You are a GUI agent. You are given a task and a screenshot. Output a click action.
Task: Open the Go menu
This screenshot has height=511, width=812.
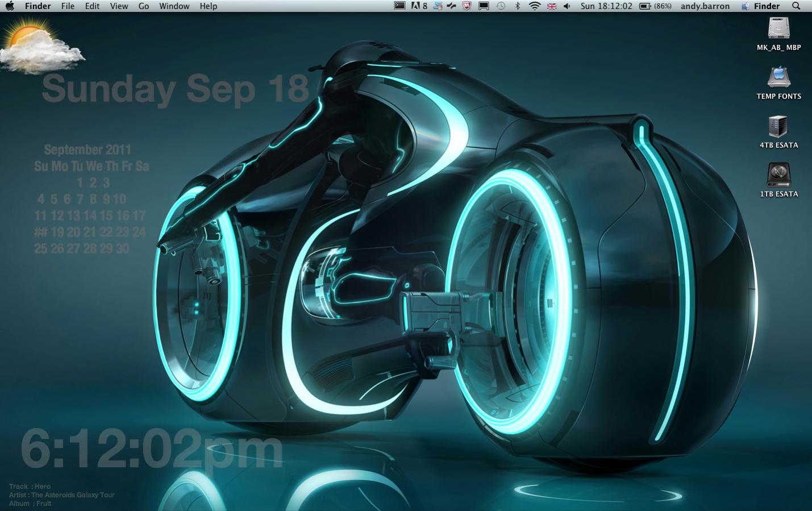(x=144, y=6)
